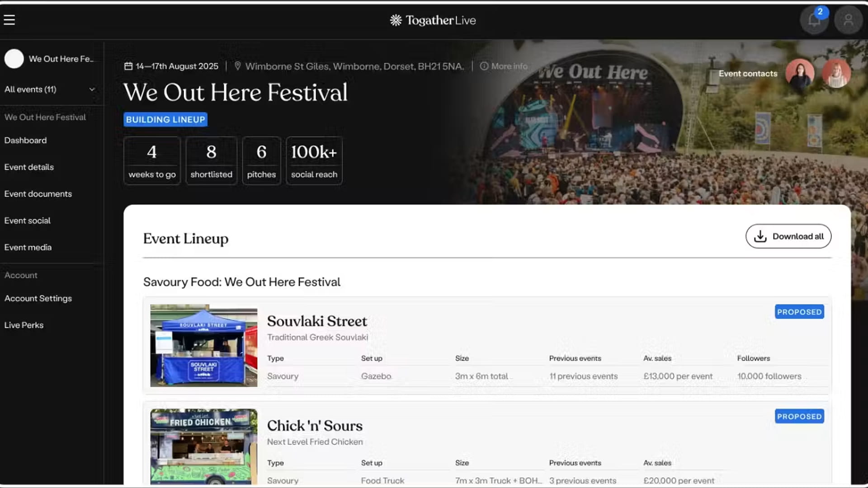
Task: Open the Chick 'n' Sours title
Action: click(x=315, y=426)
